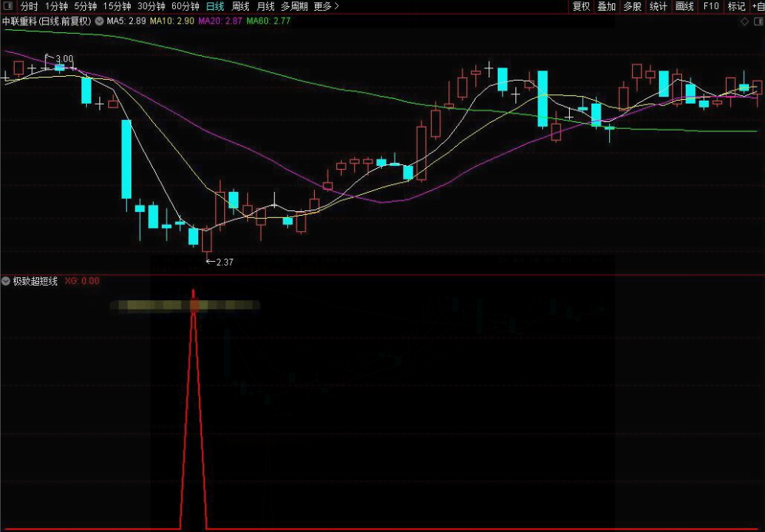Toggle the left sidebar panel icon

click(8, 6)
